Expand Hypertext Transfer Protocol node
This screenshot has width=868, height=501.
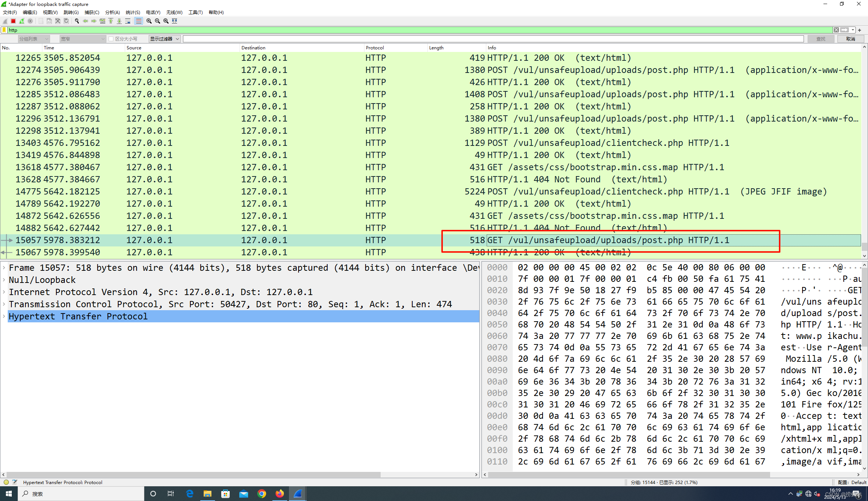pos(4,316)
